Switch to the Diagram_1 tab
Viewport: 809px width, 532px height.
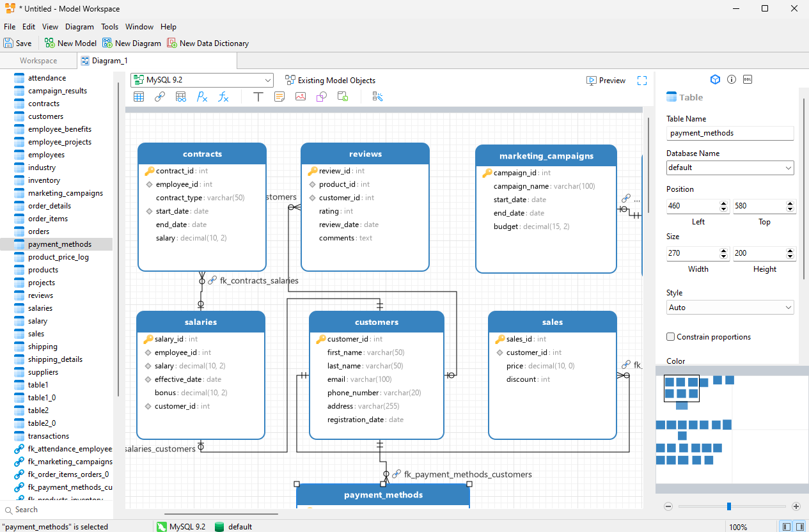(156, 61)
